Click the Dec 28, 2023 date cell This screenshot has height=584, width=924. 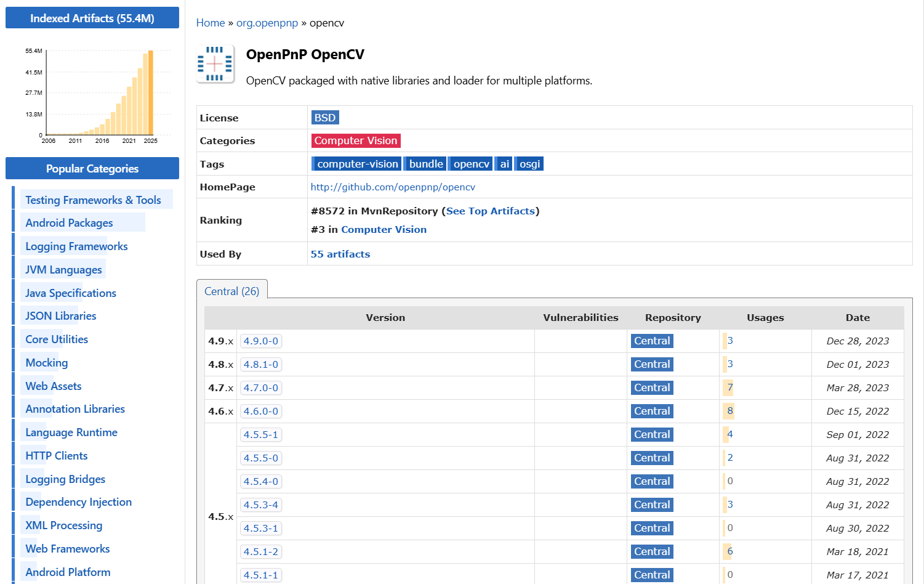click(858, 341)
